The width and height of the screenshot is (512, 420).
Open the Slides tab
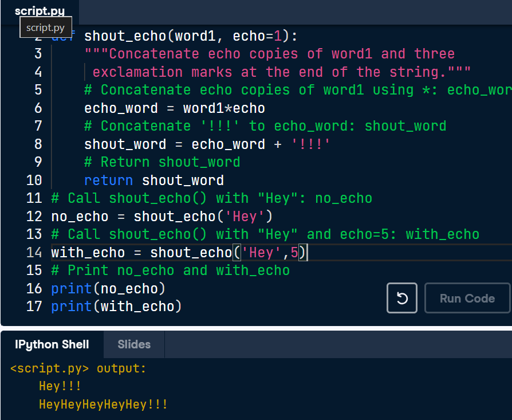pos(134,344)
